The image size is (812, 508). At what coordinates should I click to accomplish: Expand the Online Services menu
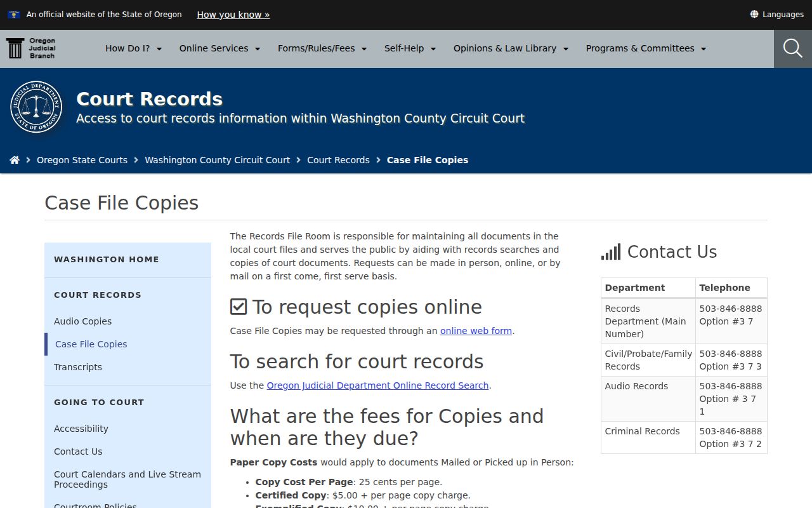[220, 48]
